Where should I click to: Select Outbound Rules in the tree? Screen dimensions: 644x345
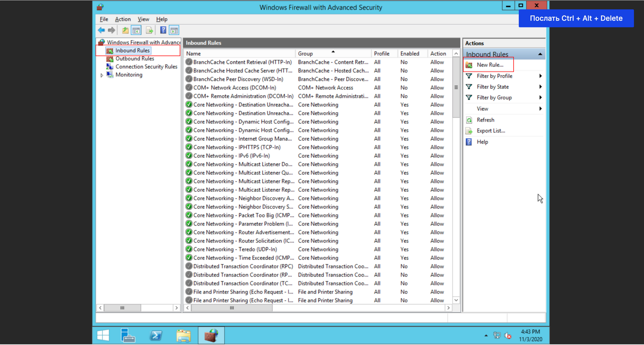point(135,59)
